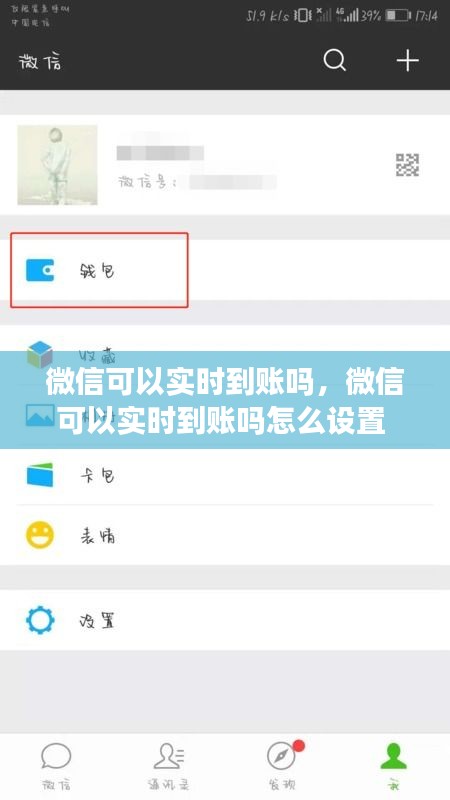Image resolution: width=450 pixels, height=800 pixels.
Task: Tap the profile avatar picture
Action: [x=57, y=165]
